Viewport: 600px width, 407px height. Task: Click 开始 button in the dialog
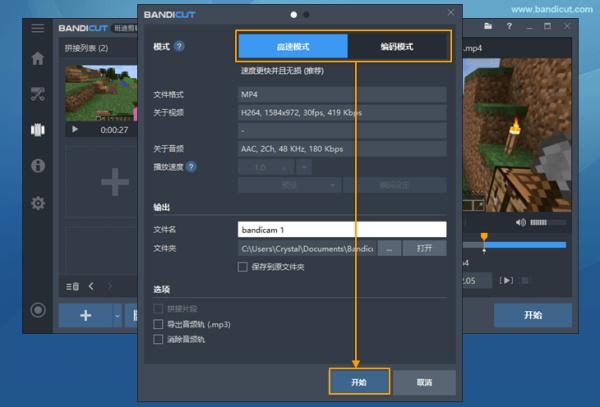coord(359,382)
